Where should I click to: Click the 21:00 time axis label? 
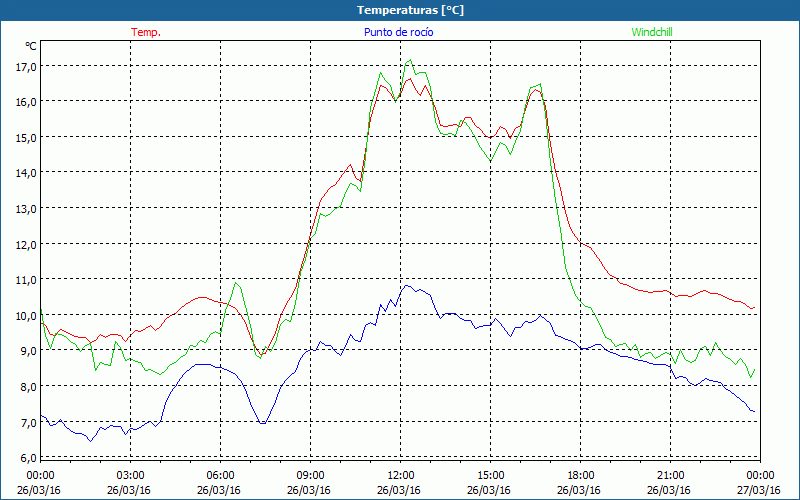pyautogui.click(x=670, y=475)
